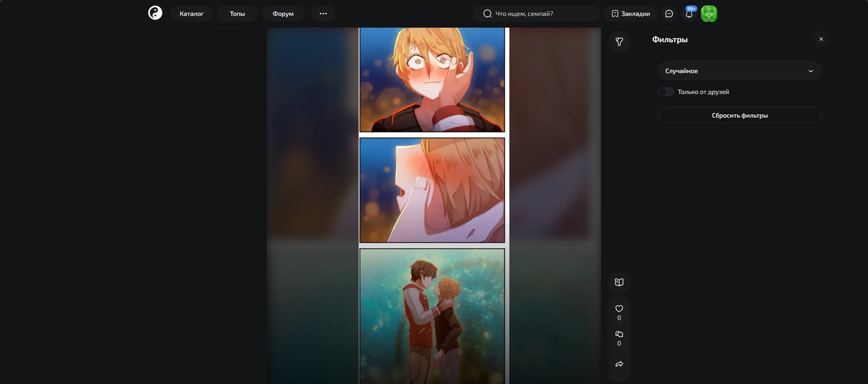This screenshot has height=384, width=868.
Task: Click the share arrow icon
Action: pyautogui.click(x=619, y=364)
